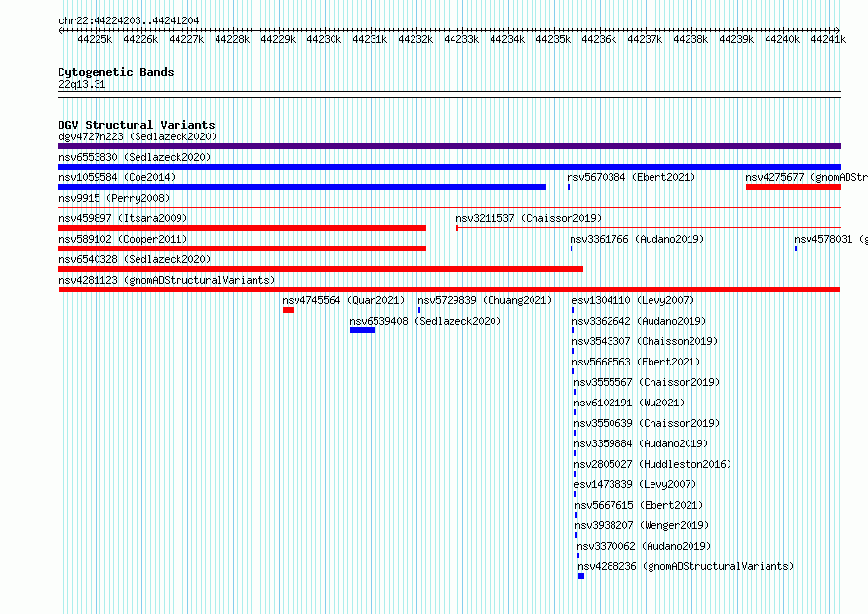The image size is (868, 614).
Task: Click the red nsv6540328 bar
Action: click(321, 269)
